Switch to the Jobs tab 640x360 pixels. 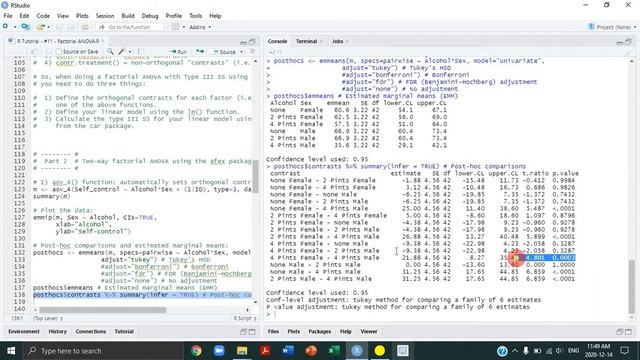click(x=338, y=41)
